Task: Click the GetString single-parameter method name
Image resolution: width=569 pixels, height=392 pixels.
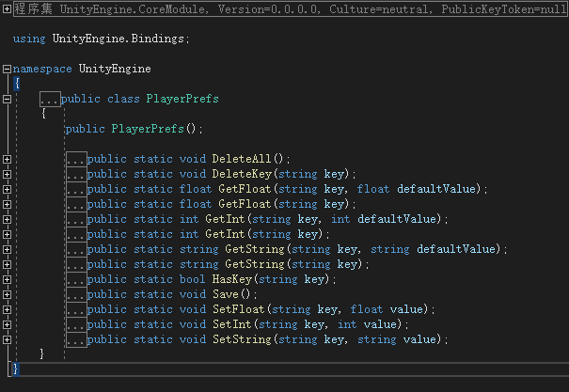Action: (x=255, y=264)
